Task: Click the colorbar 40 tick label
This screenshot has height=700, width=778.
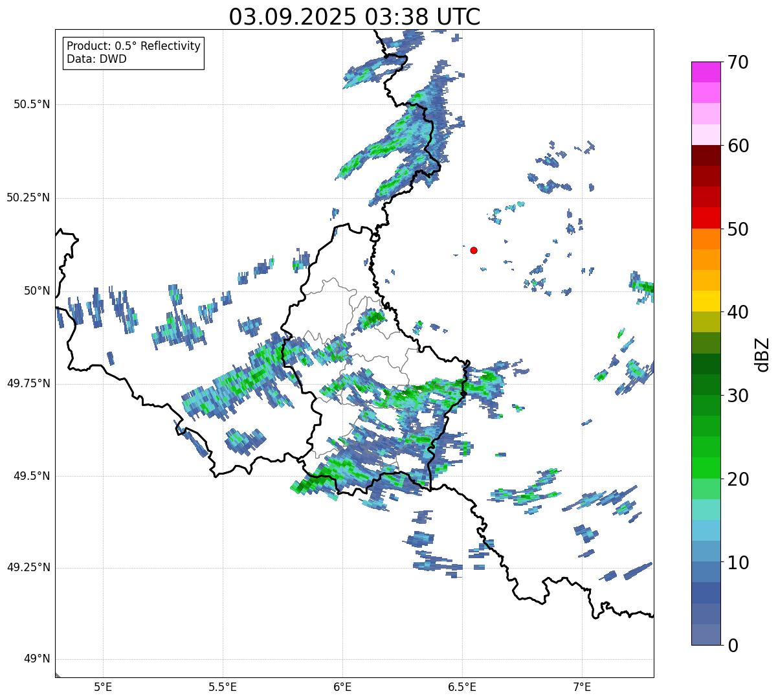Action: pos(738,312)
